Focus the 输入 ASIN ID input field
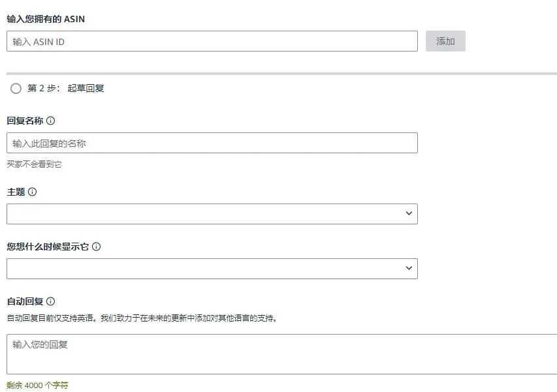 [x=212, y=42]
